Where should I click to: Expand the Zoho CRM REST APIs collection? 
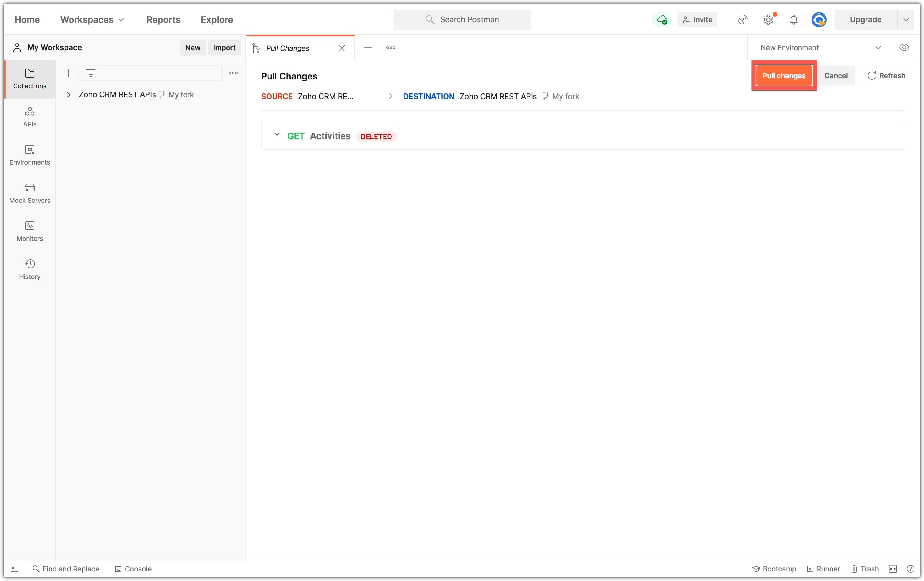(68, 95)
